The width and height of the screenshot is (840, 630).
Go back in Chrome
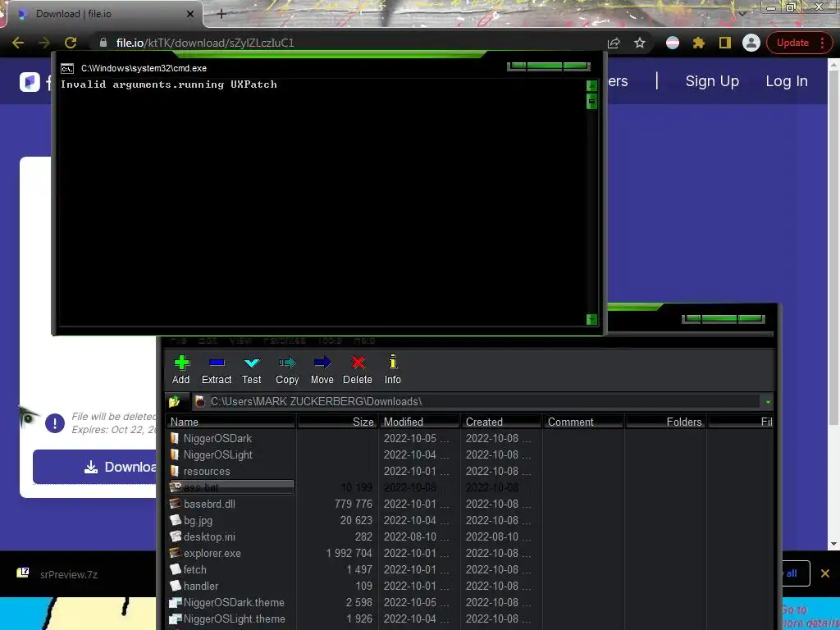18,43
